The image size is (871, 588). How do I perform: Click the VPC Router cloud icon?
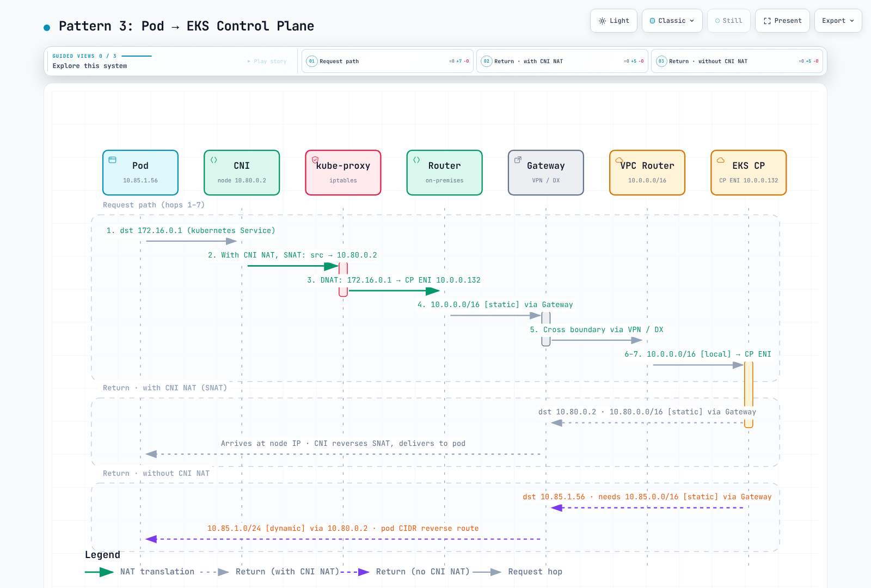619,160
